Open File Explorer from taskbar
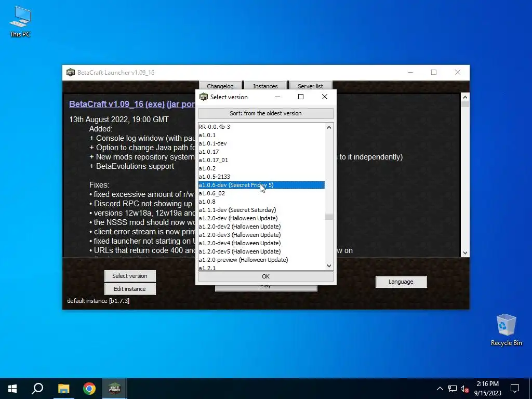532x399 pixels. coord(63,389)
